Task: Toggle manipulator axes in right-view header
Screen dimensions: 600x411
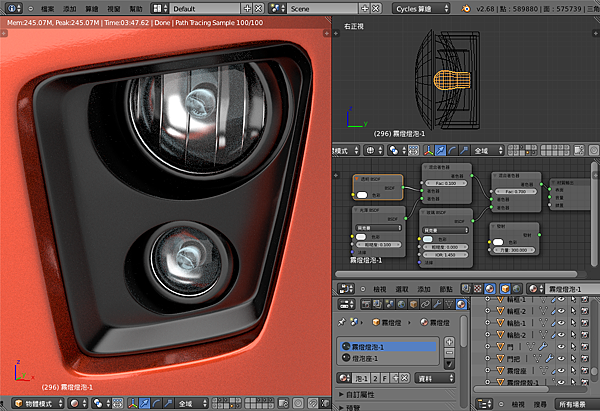Action: click(x=429, y=150)
